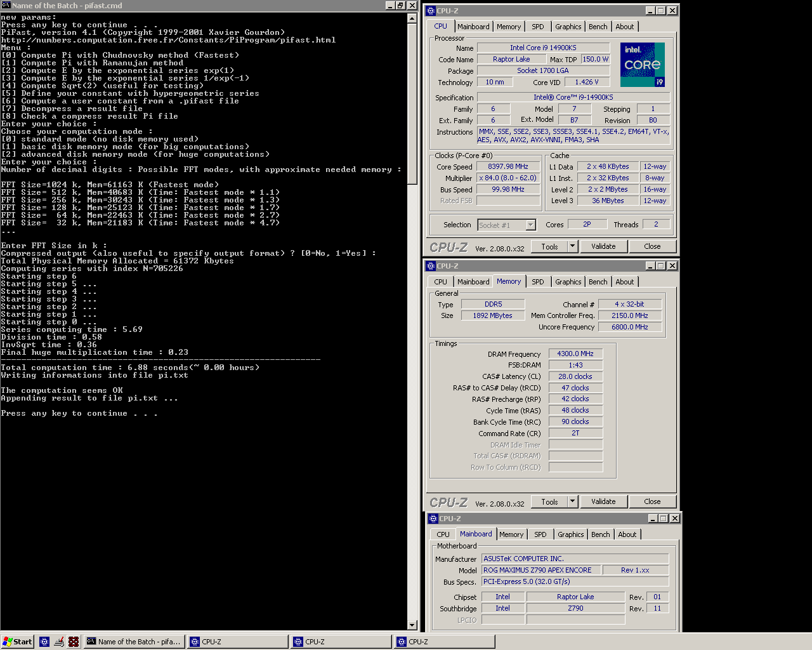Click the console scrollbar thumb

pos(412,105)
